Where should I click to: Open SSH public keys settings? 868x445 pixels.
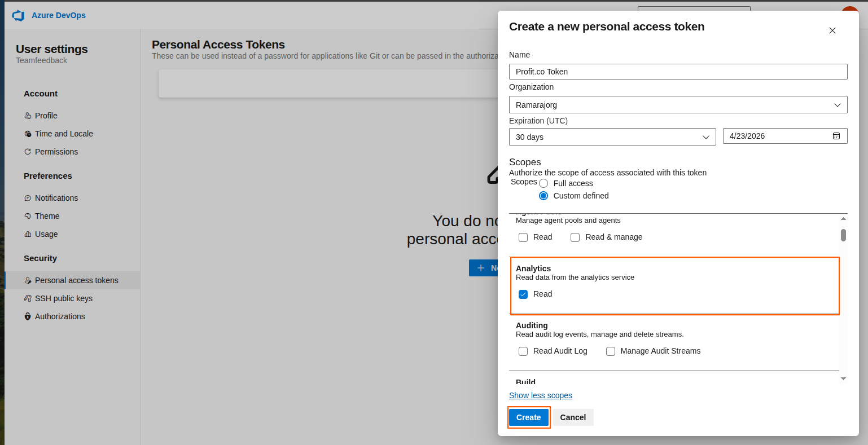click(63, 298)
